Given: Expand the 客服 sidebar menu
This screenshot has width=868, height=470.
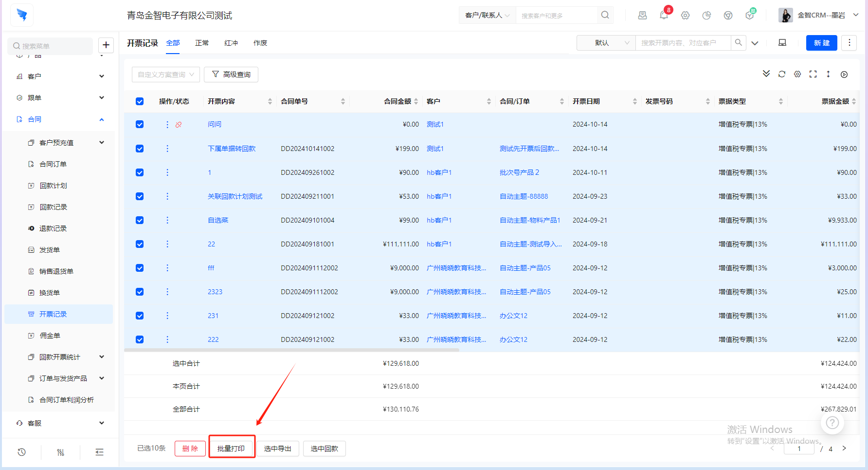Looking at the screenshot, I should tap(60, 423).
